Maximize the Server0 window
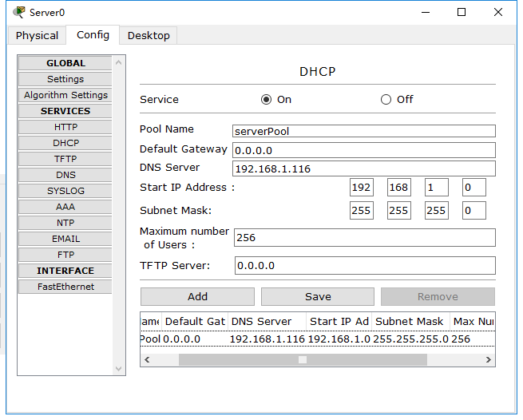This screenshot has width=523, height=420. [462, 12]
